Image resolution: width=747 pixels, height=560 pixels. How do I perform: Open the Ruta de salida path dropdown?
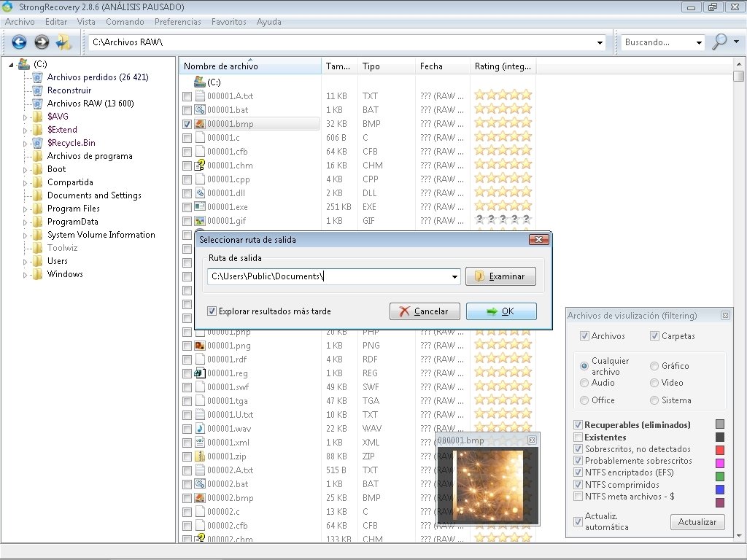[x=454, y=276]
